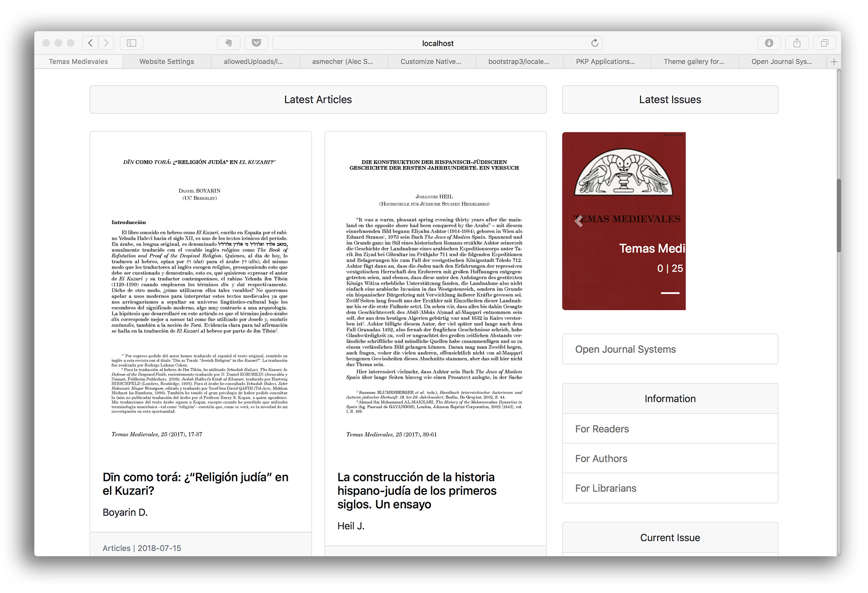
Task: Open the downloads button in toolbar
Action: tap(769, 43)
